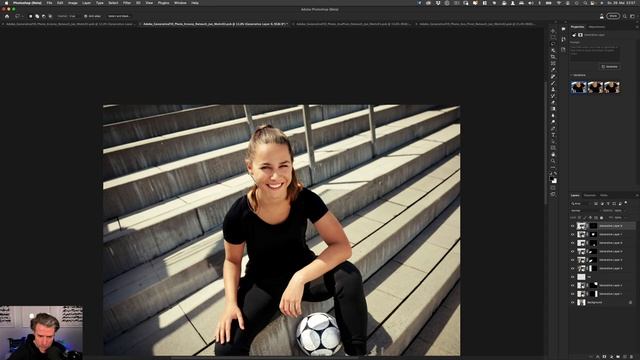The width and height of the screenshot is (640, 360).
Task: Create new group folder icon
Action: tap(618, 357)
